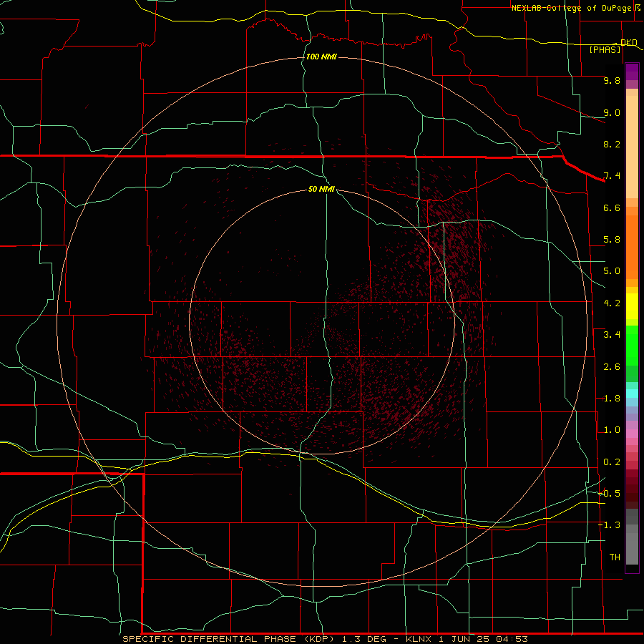Pick the pink color bar segment
The width and height of the screenshot is (644, 644).
(x=632, y=434)
